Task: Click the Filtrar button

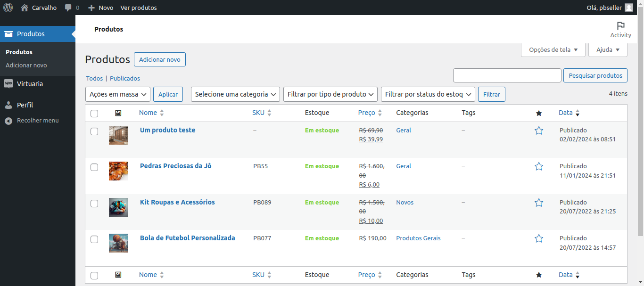Action: pos(492,94)
